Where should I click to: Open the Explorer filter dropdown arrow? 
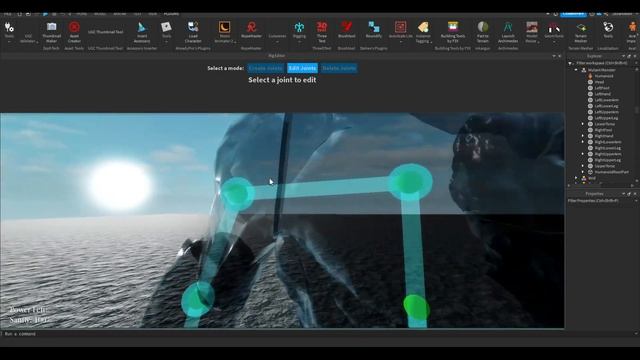pos(570,64)
